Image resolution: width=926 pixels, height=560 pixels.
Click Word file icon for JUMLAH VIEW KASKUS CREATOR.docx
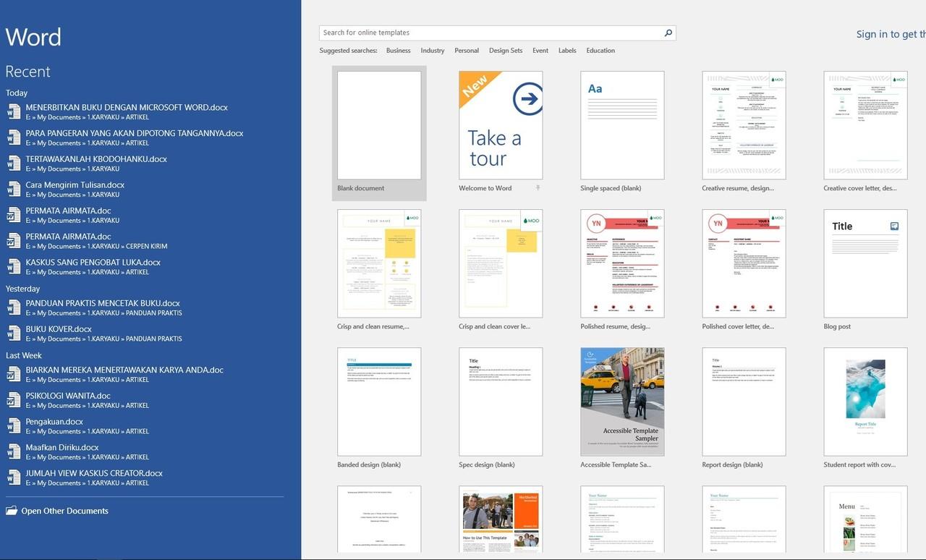[x=14, y=478]
